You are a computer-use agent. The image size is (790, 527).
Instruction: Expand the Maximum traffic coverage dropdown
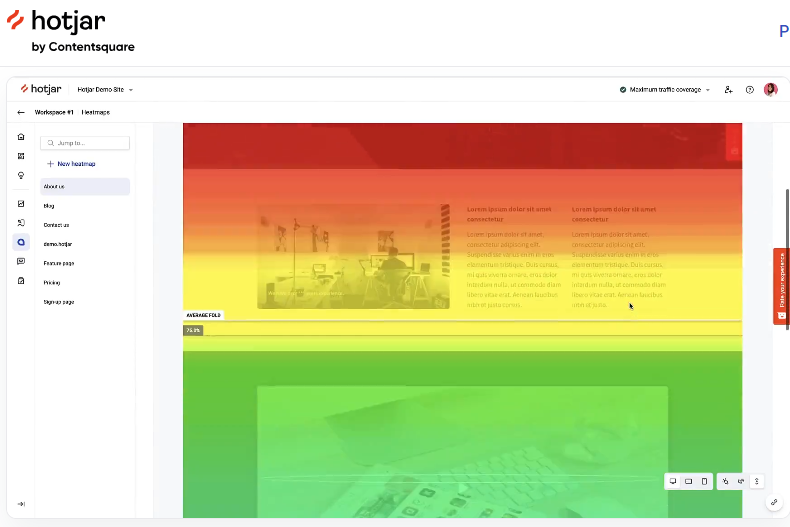(665, 89)
